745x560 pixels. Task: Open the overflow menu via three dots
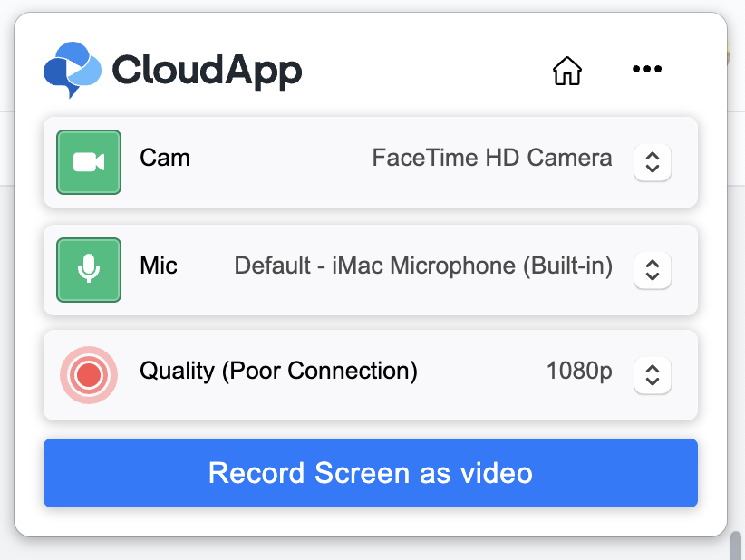click(647, 69)
